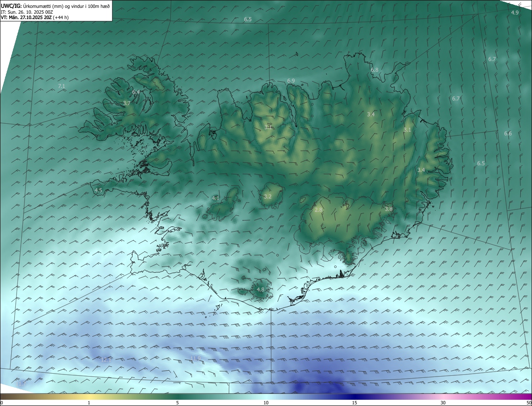The width and height of the screenshot is (532, 406).
Task: Click the 3.2 value label
Action: 268,196
